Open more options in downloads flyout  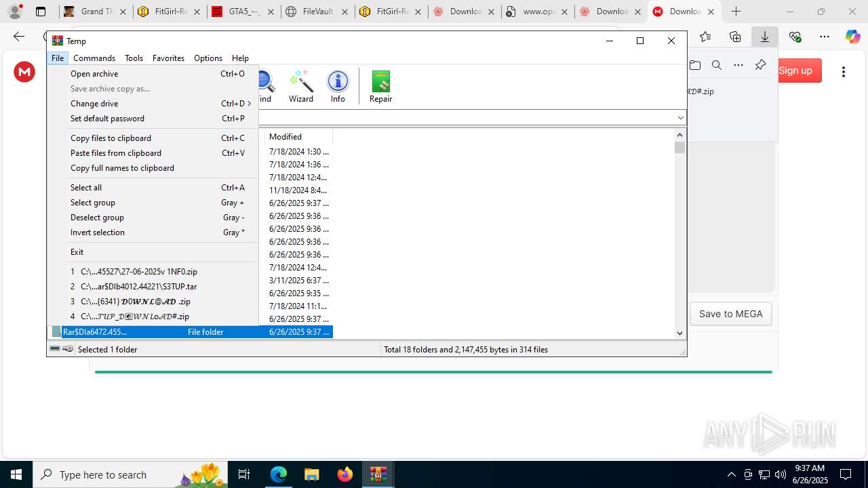tap(738, 65)
